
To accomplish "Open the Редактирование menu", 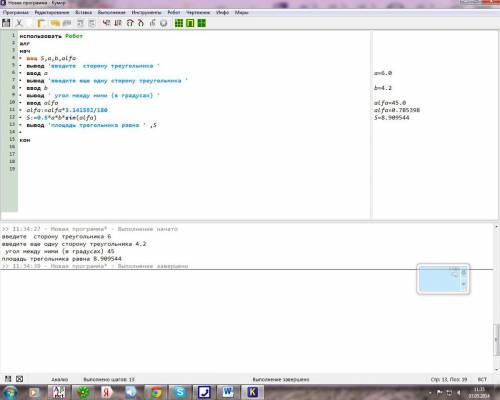I will pos(52,12).
